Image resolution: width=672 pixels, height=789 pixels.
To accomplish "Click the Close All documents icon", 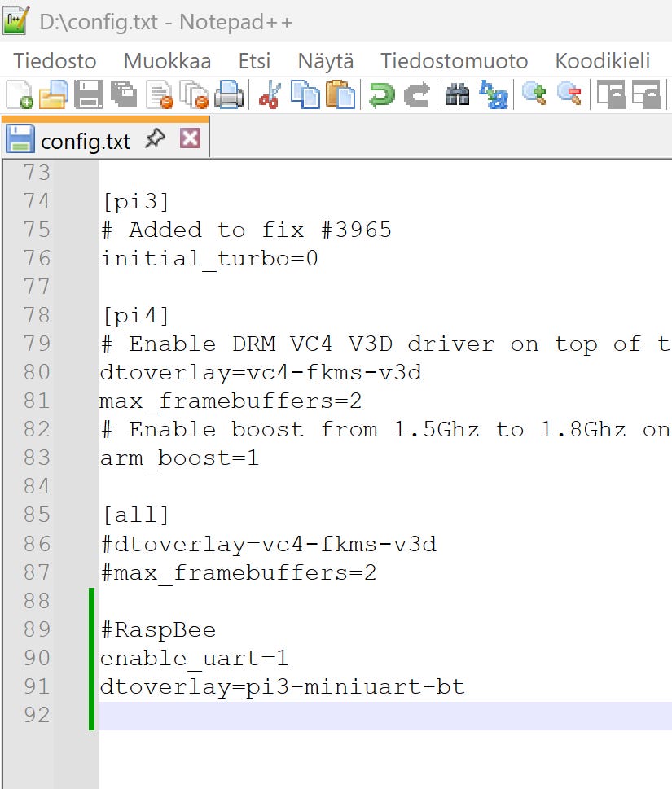I will point(195,94).
